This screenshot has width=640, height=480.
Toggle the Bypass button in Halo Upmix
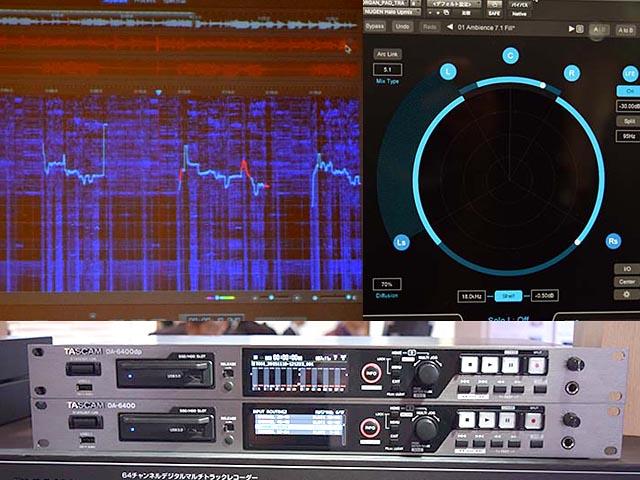coord(375,27)
